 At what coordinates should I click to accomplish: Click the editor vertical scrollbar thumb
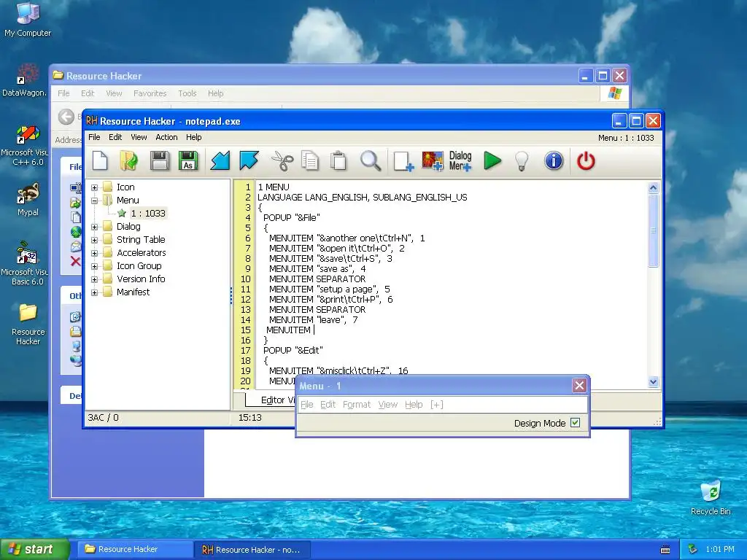tap(653, 230)
